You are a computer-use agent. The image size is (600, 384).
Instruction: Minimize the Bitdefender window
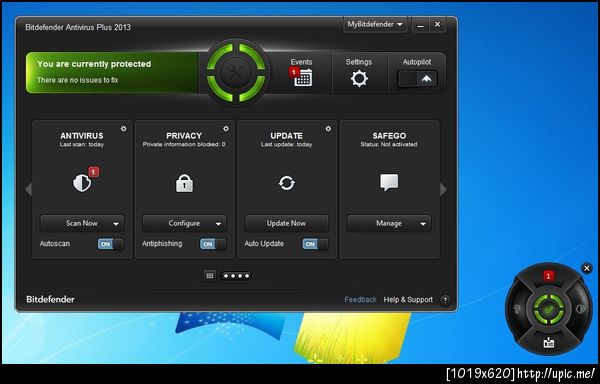(421, 25)
